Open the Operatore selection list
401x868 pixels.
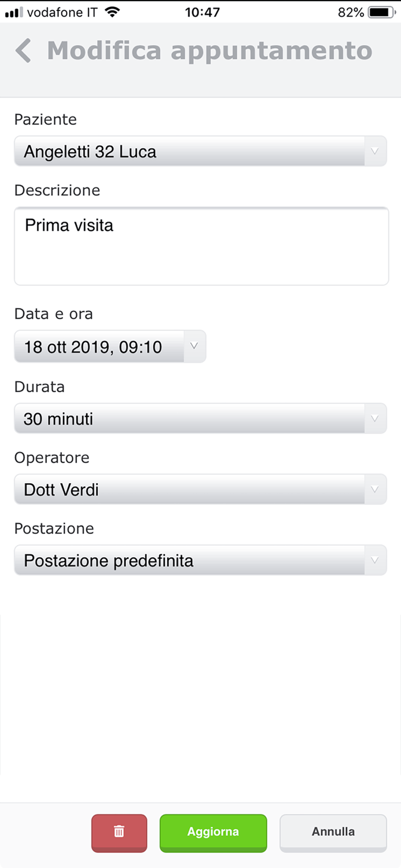(x=375, y=490)
